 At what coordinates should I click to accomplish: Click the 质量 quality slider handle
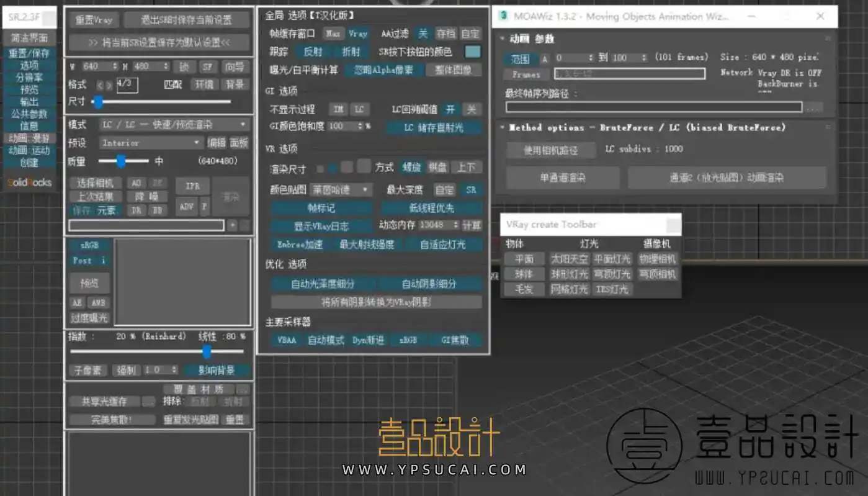122,161
